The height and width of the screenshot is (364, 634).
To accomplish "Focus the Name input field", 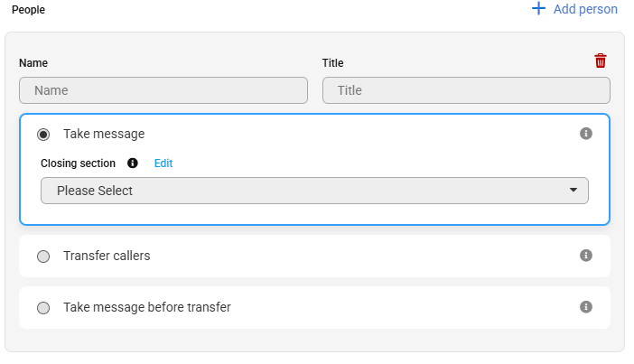I will pyautogui.click(x=163, y=90).
